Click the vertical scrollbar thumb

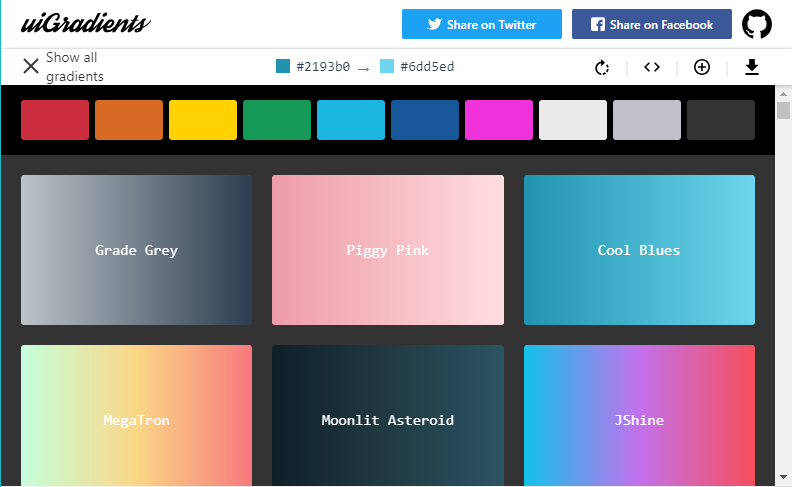(783, 111)
